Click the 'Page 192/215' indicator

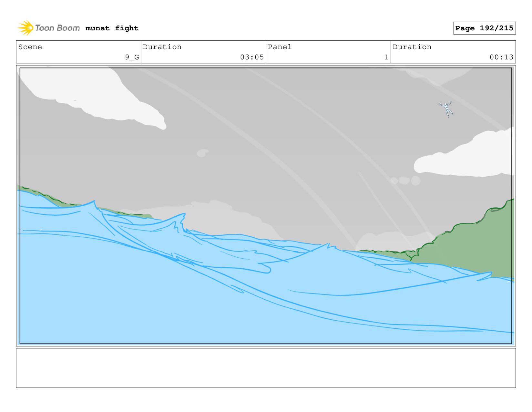coord(484,28)
